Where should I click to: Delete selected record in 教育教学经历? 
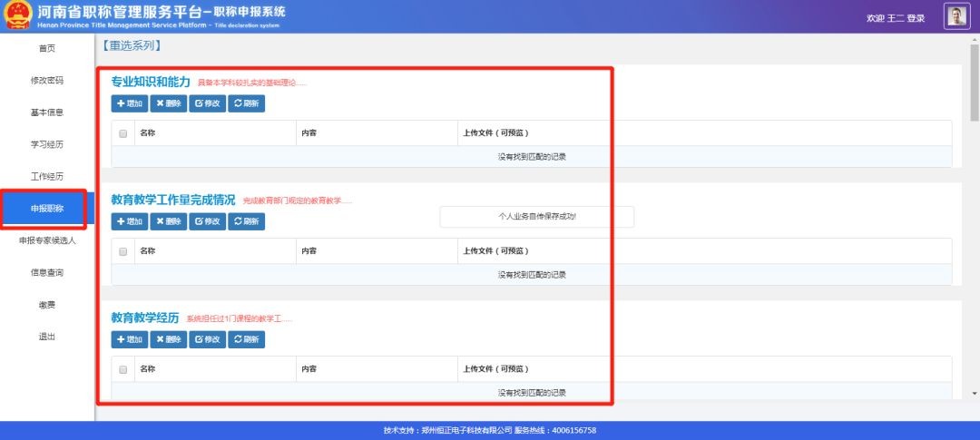pyautogui.click(x=168, y=339)
